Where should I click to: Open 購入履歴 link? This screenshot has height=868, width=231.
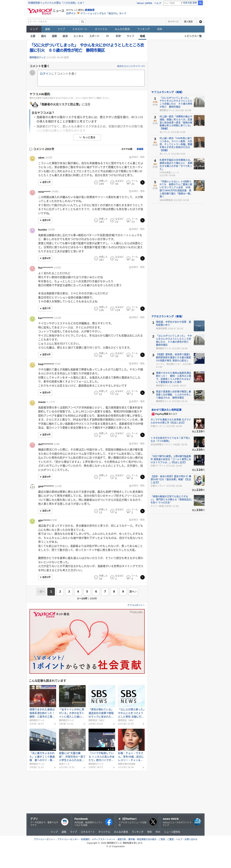tap(188, 22)
